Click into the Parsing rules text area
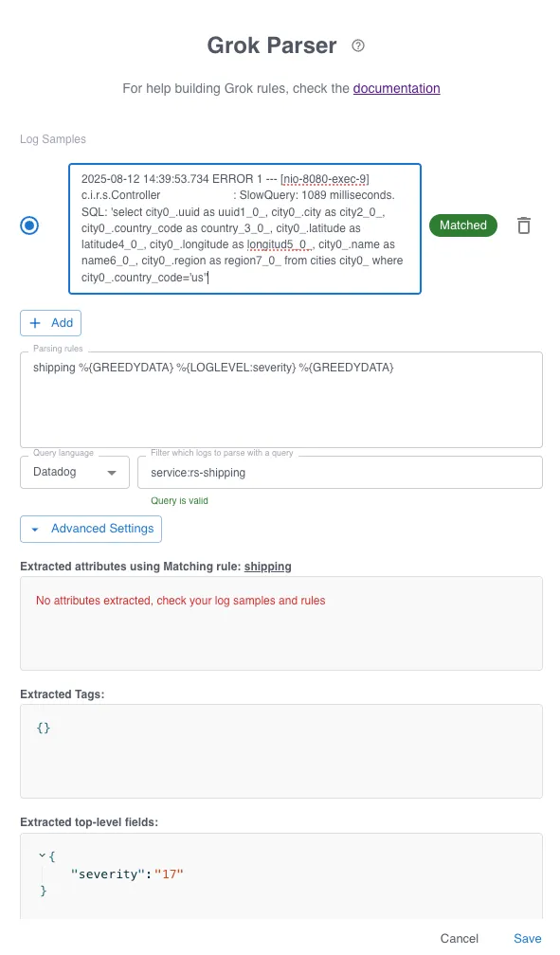 280,400
